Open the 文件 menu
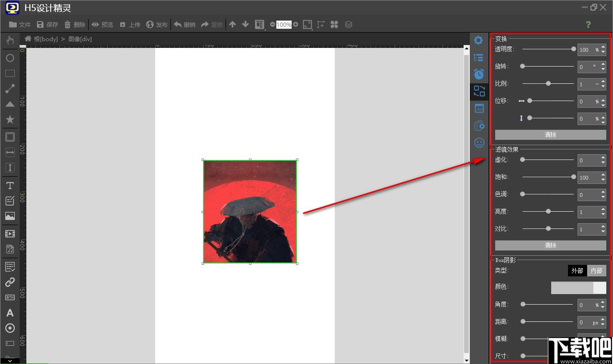This screenshot has width=613, height=364. 20,24
